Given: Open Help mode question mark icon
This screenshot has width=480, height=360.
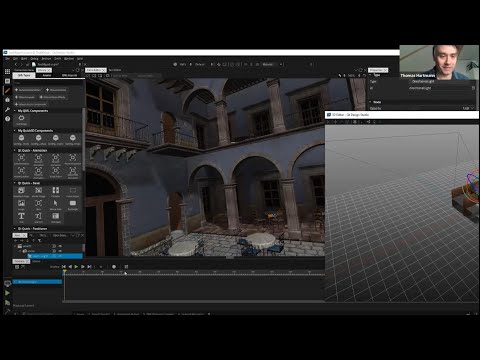Looking at the screenshot, I should (x=7, y=119).
